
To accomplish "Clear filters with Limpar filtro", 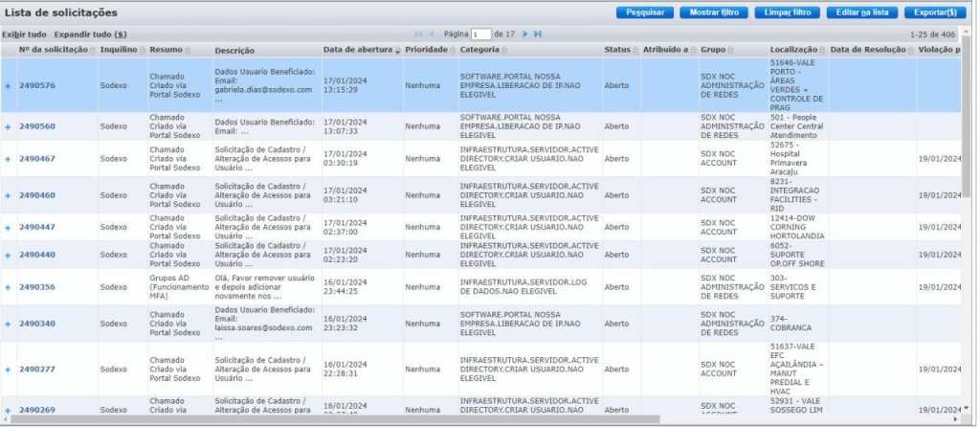I will tap(787, 12).
